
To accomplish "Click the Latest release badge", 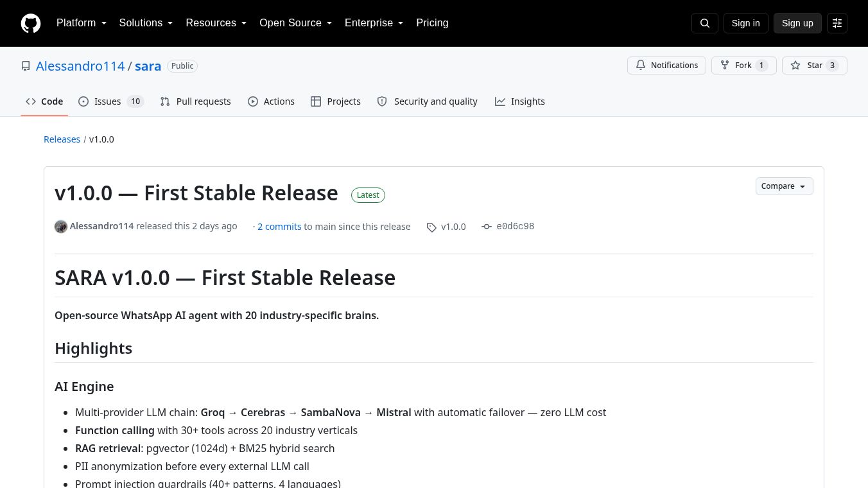I will pyautogui.click(x=368, y=195).
